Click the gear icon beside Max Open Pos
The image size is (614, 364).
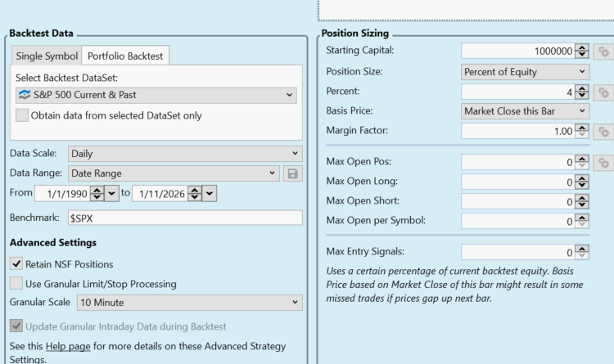[603, 163]
